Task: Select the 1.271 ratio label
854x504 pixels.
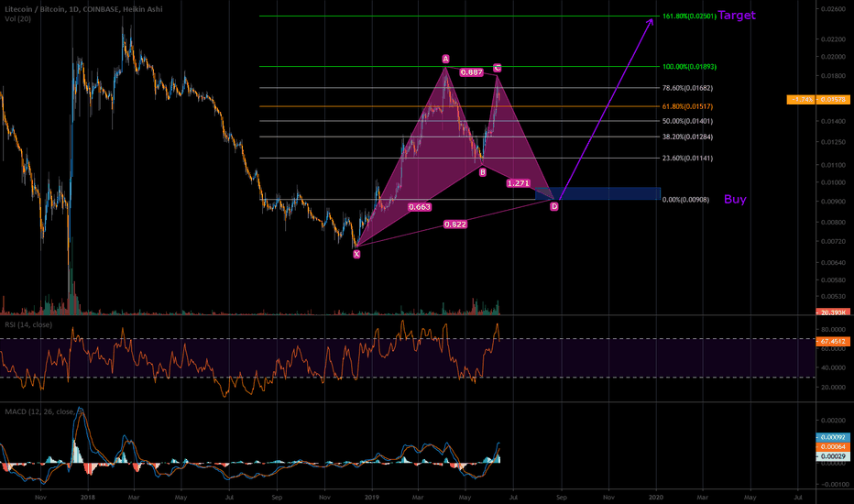Action: (518, 183)
